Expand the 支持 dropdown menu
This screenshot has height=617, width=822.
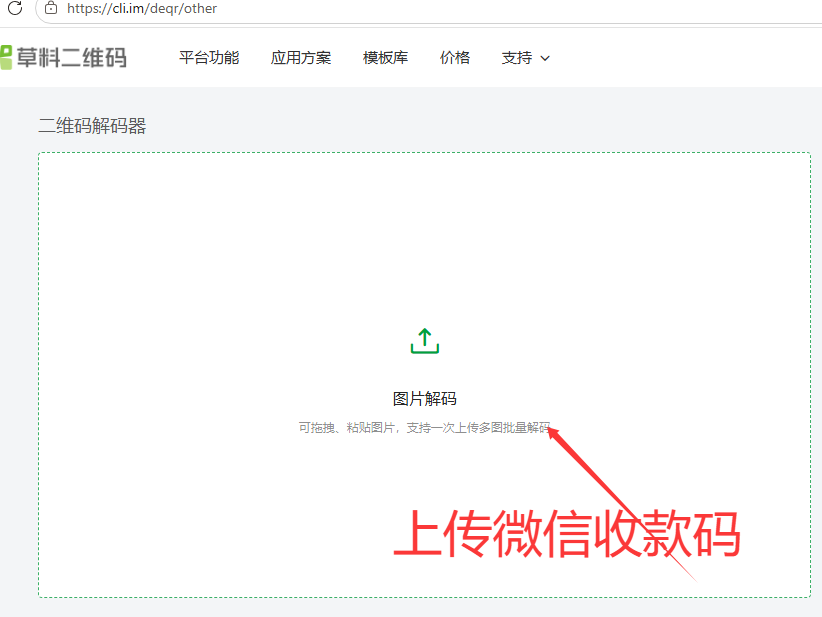pos(525,58)
